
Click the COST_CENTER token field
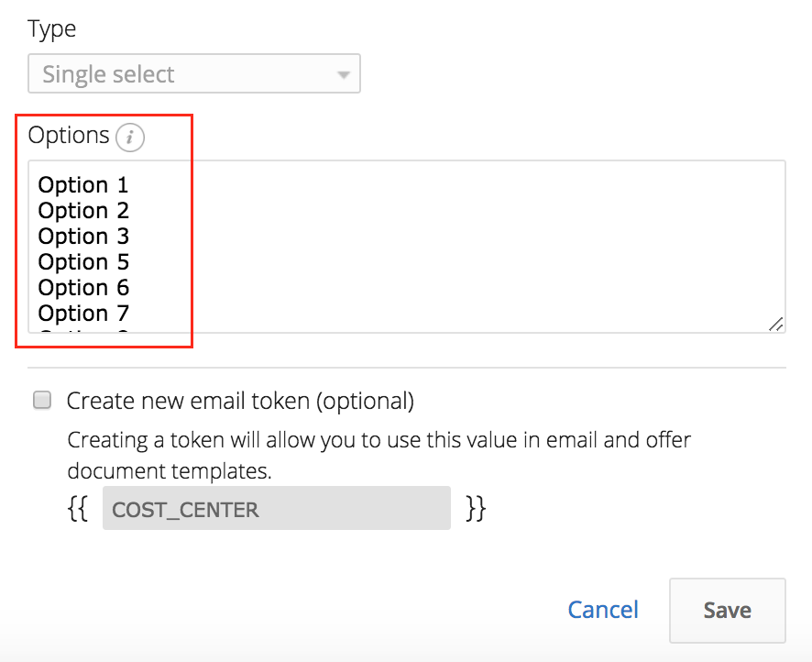click(277, 508)
